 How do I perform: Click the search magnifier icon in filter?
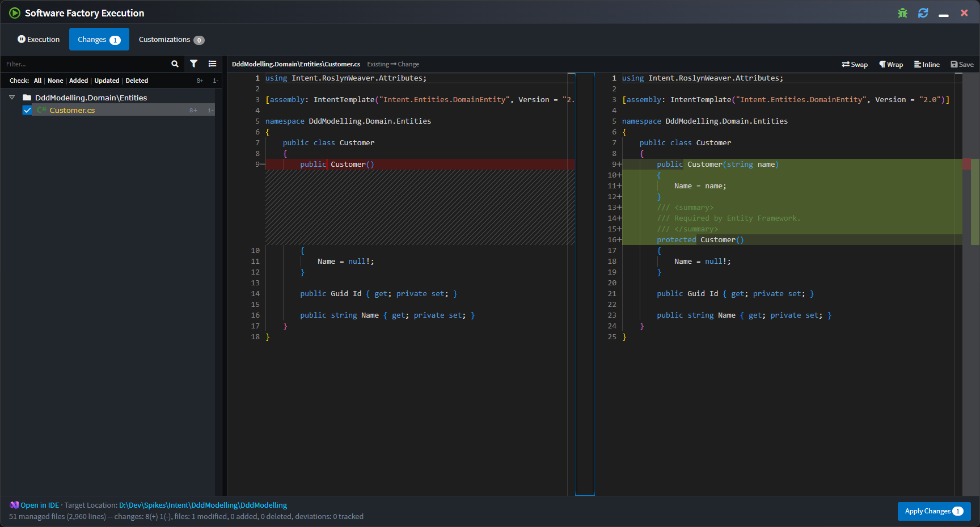pyautogui.click(x=175, y=64)
